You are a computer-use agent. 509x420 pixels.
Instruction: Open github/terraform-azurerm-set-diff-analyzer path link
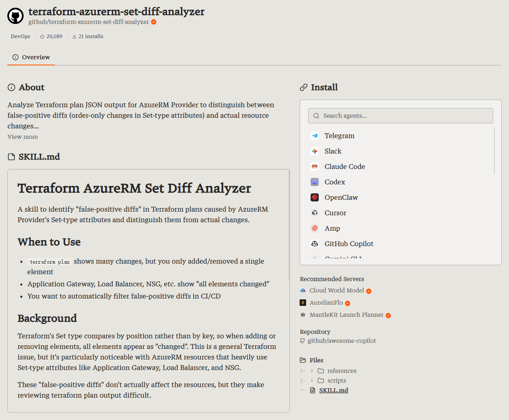[89, 22]
